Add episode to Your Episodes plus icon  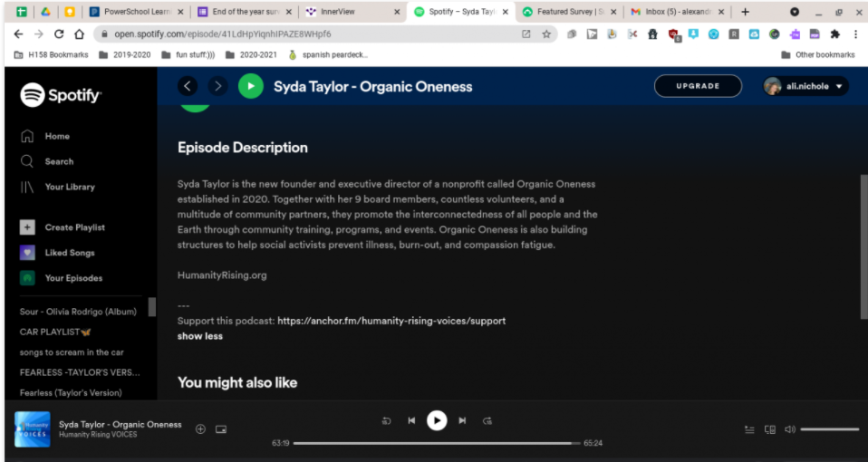[x=200, y=428]
